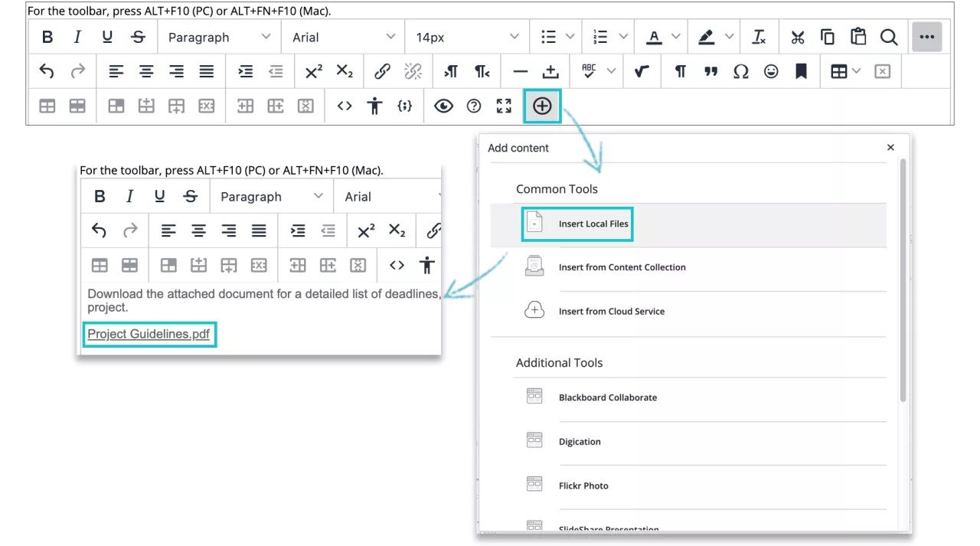Toggle bold formatting
980x546 pixels.
coord(47,36)
